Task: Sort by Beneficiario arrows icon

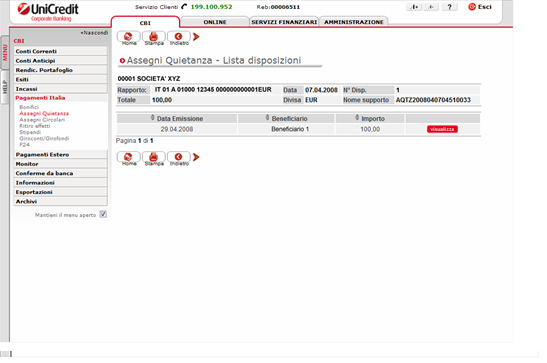Action: [267, 118]
